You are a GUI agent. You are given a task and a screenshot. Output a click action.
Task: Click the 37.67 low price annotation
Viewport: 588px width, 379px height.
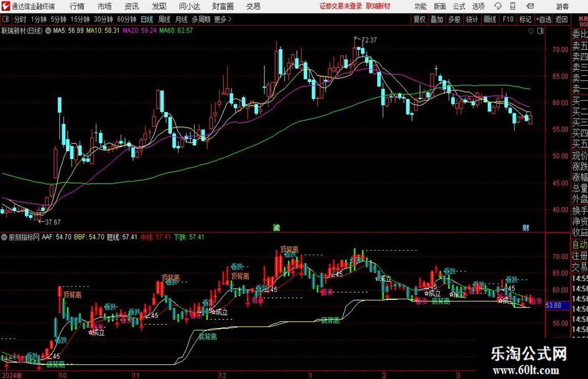(x=52, y=222)
